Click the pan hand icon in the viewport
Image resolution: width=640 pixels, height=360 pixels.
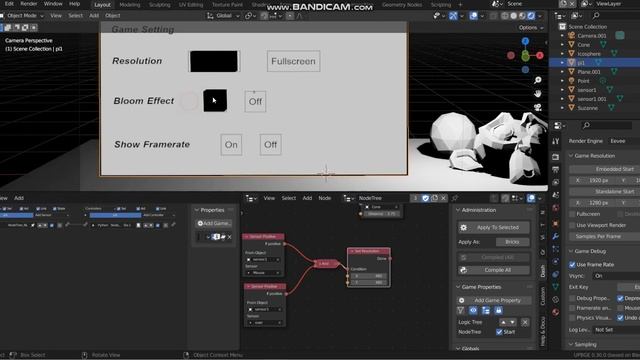pos(538,93)
